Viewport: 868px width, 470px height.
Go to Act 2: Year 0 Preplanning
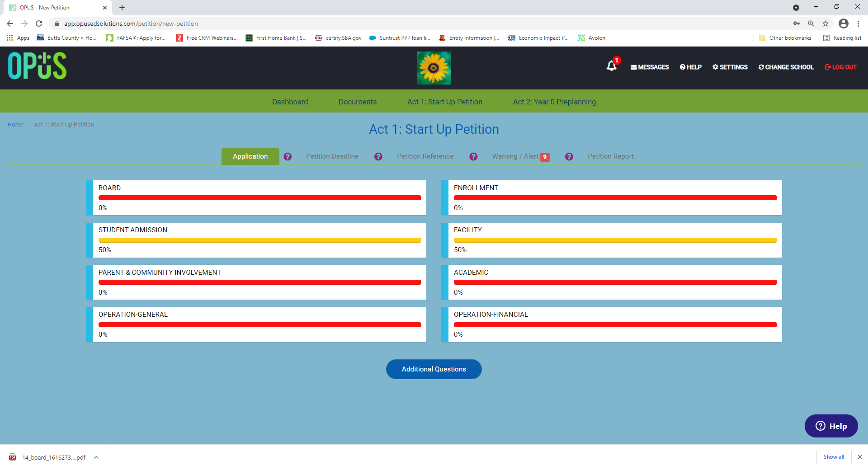554,102
